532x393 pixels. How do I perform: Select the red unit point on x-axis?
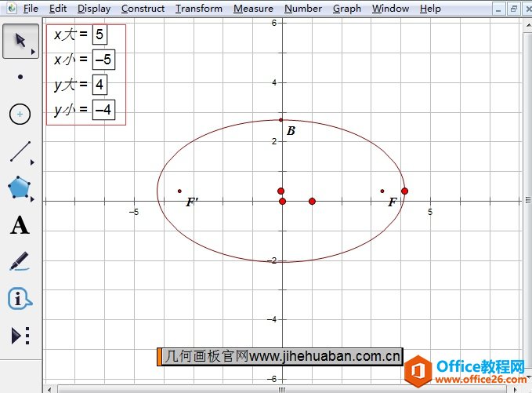coord(312,202)
